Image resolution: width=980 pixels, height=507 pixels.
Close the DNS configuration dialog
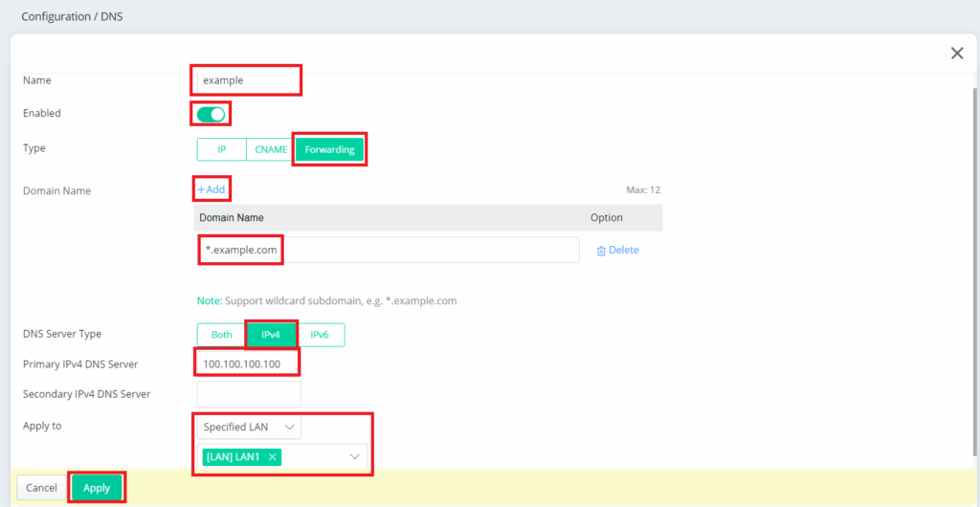[956, 54]
